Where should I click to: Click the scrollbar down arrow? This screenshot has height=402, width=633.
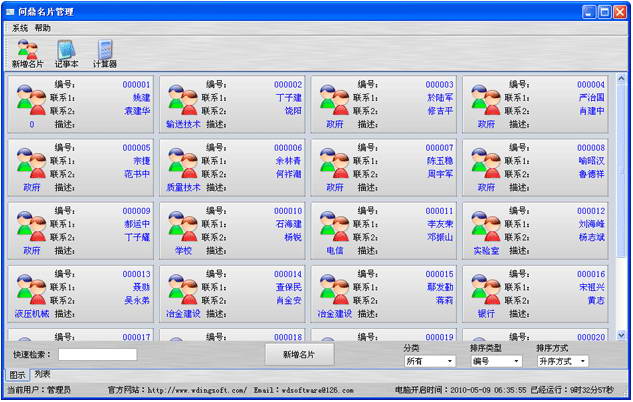click(x=621, y=335)
